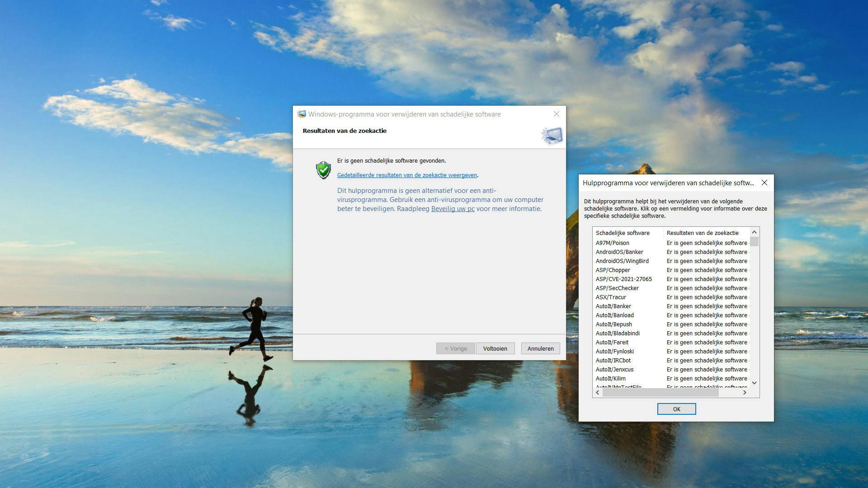Select the AutoIt/Bladabindi list entry
Image resolution: width=868 pixels, height=488 pixels.
(x=618, y=333)
